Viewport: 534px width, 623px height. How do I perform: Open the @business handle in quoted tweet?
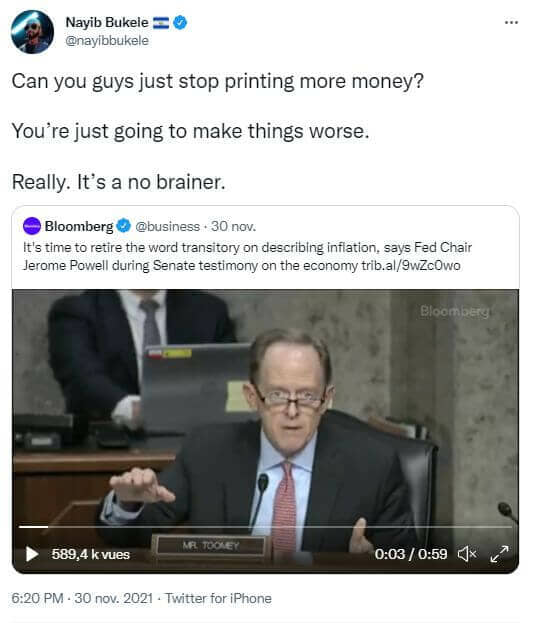[x=167, y=226]
